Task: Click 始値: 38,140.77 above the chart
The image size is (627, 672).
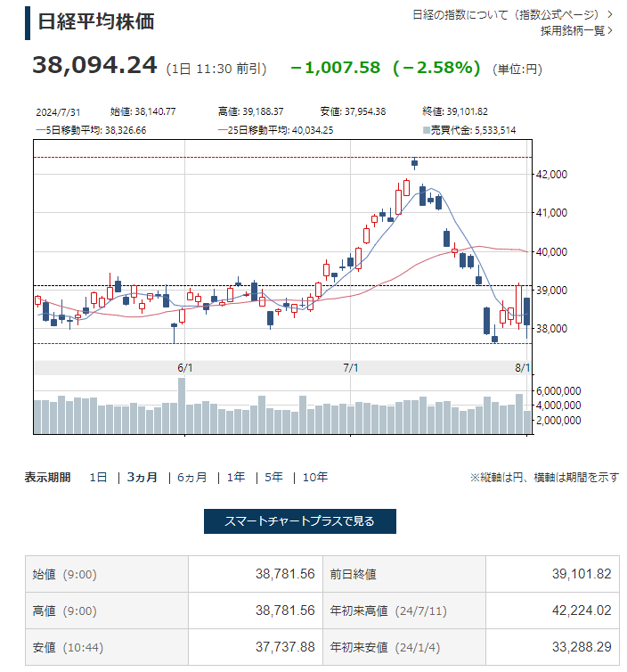Action: tap(143, 112)
